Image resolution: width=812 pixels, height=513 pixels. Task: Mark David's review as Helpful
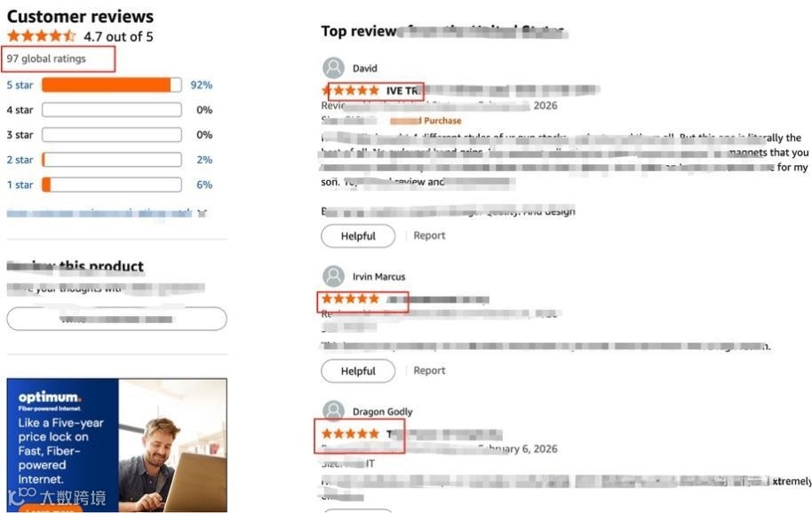click(x=358, y=236)
